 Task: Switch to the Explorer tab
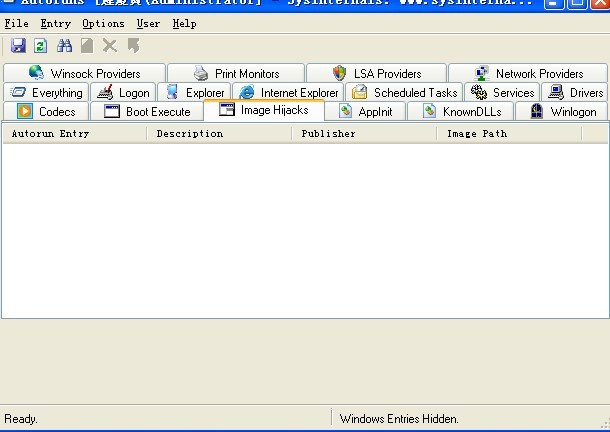pyautogui.click(x=195, y=93)
